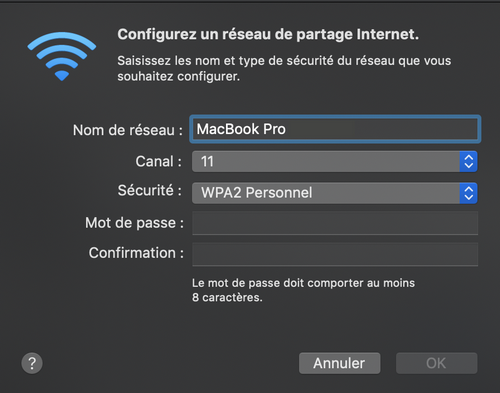500x393 pixels.
Task: Click the Canal dropdown blue arrow stepper
Action: (469, 162)
